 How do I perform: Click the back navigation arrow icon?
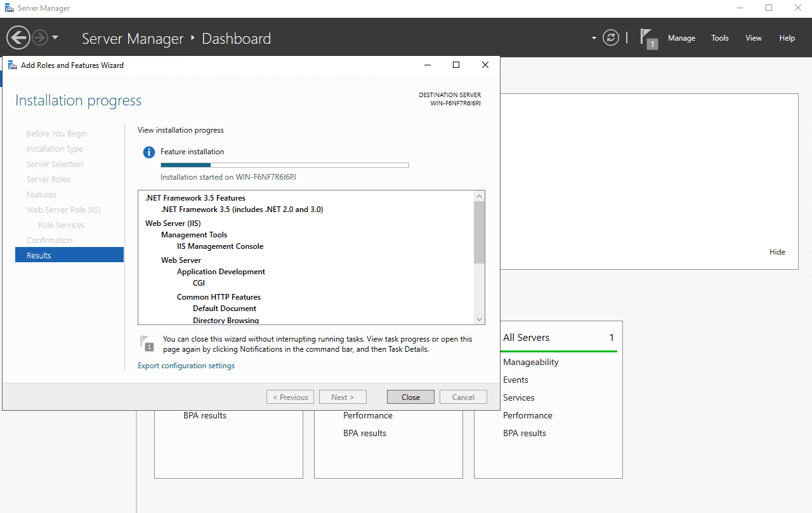pos(18,38)
